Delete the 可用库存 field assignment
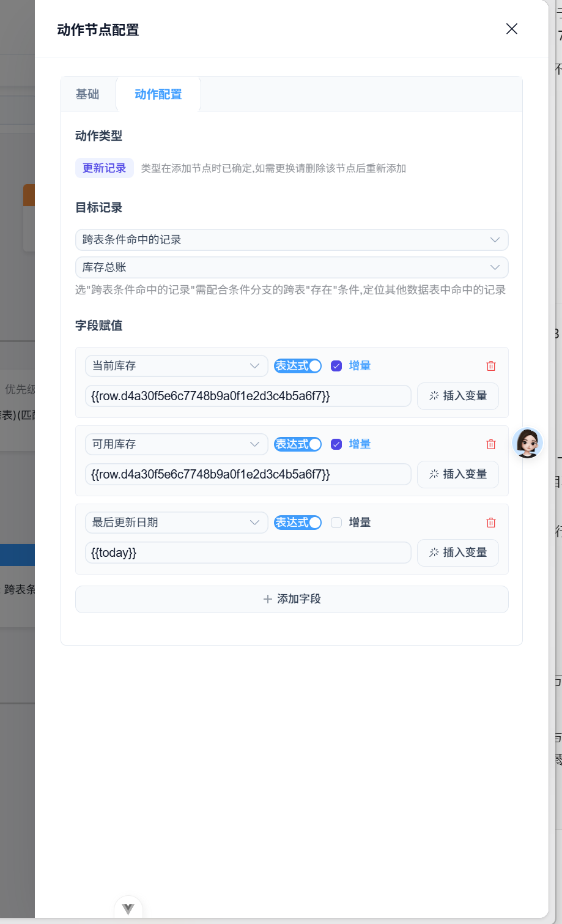This screenshot has width=562, height=924. pos(491,444)
